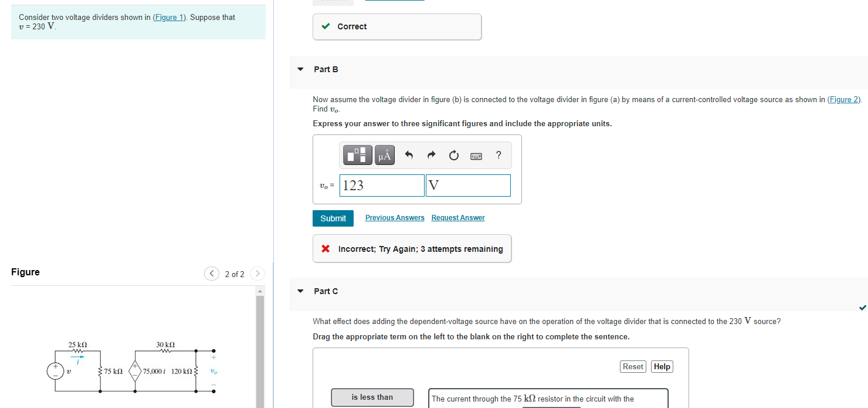The width and height of the screenshot is (868, 408).
Task: Select the answer field containing 123
Action: pos(381,185)
